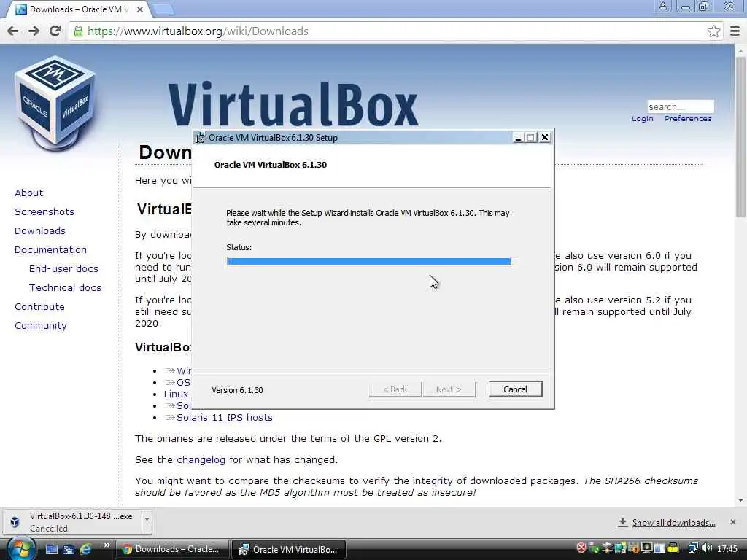Click the 'Version 6.1.30' text in the setup dialog
Viewport: 747px width, 560px height.
(x=237, y=390)
